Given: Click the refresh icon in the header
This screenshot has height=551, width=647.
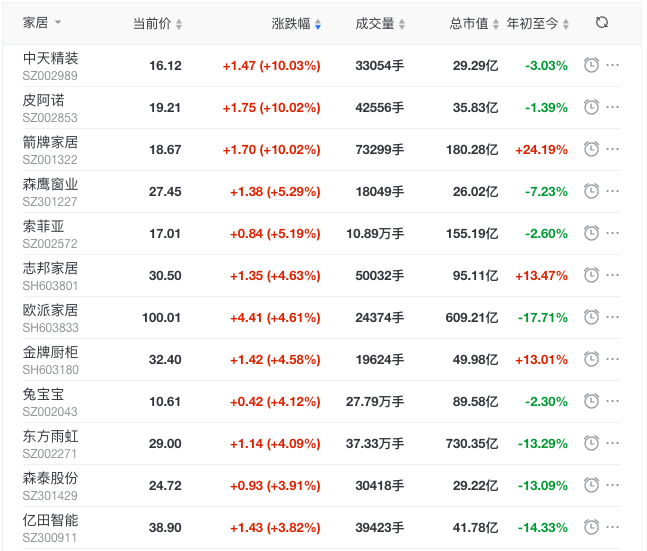Looking at the screenshot, I should pyautogui.click(x=601, y=22).
